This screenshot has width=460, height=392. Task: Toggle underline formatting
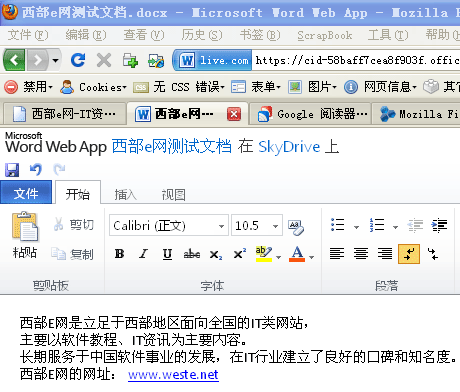tap(167, 254)
